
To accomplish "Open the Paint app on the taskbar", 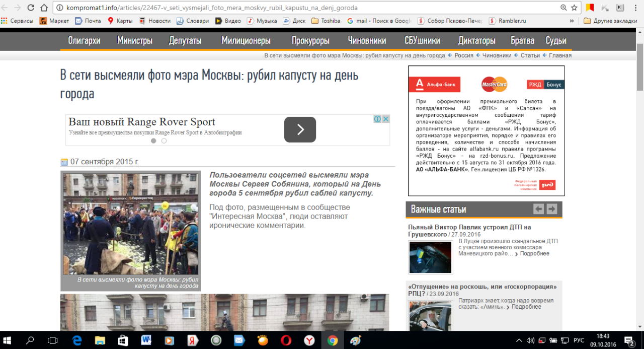I will click(x=355, y=340).
